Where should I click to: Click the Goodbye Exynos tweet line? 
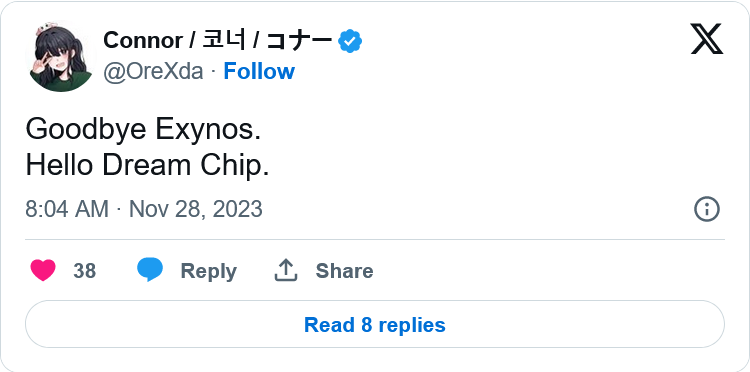pos(143,130)
